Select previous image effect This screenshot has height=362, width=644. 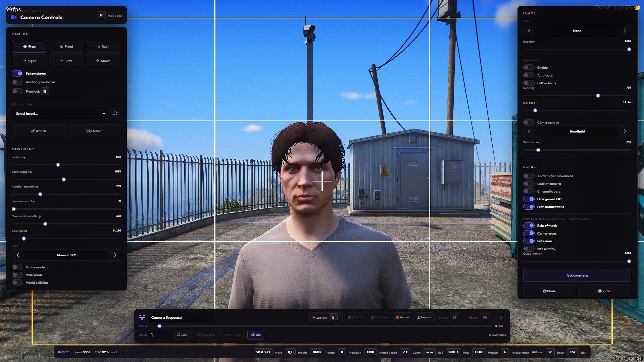(529, 31)
